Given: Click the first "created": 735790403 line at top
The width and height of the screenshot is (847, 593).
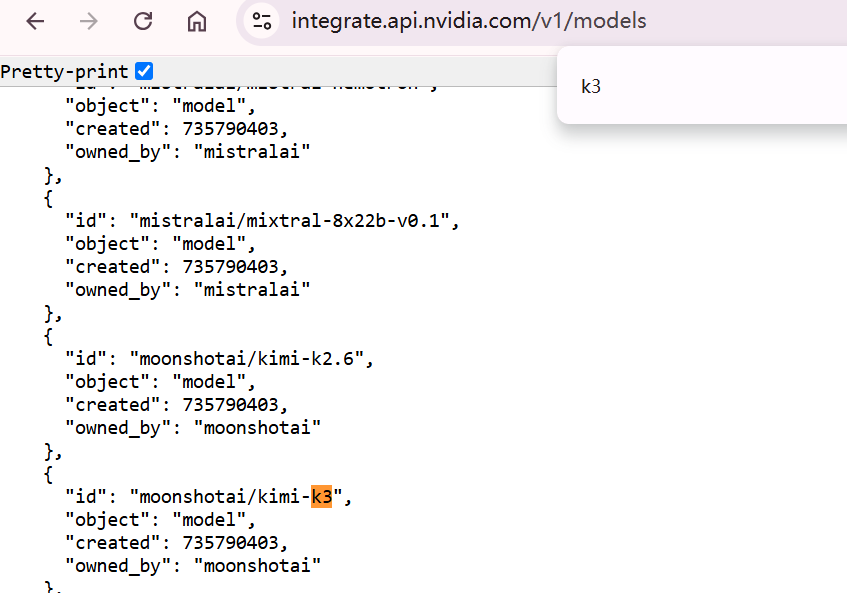Looking at the screenshot, I should tap(177, 129).
